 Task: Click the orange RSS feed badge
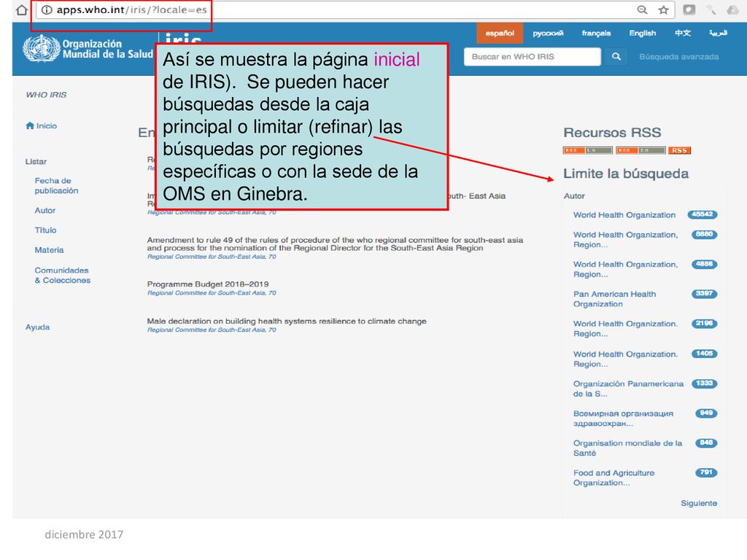tap(679, 150)
